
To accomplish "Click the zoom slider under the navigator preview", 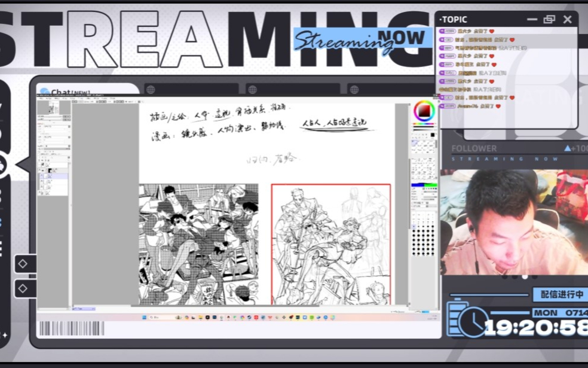I will point(50,117).
